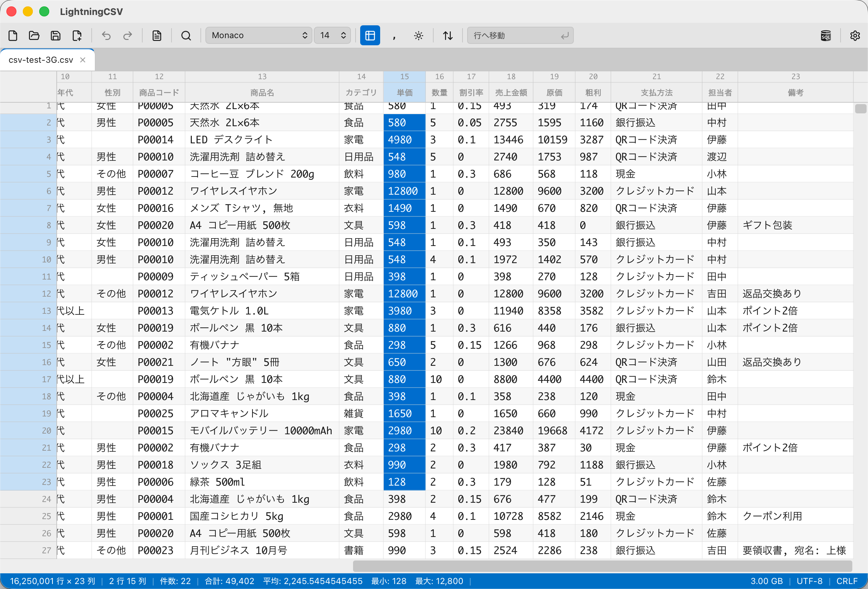
Task: Create a new file with the blank page icon
Action: [13, 36]
